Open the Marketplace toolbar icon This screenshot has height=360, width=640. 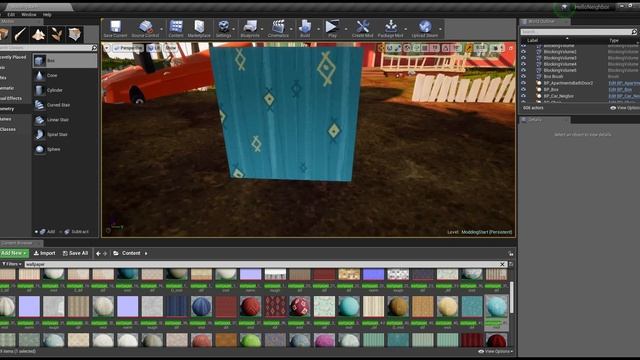[199, 29]
